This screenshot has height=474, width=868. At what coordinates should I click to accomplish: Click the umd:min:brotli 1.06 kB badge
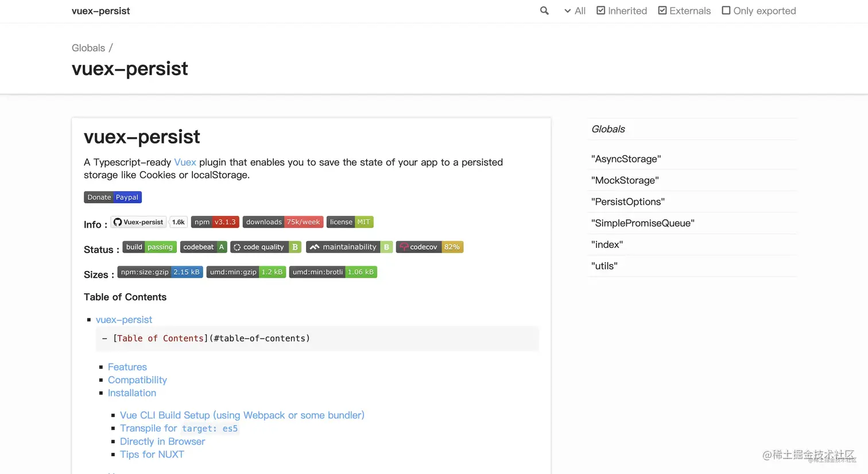click(333, 272)
